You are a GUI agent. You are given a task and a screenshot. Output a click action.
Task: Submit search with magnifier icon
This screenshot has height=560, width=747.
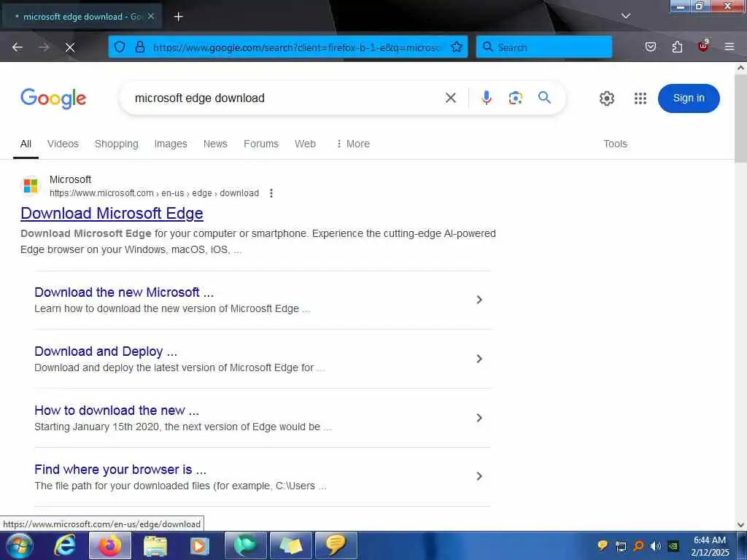click(544, 98)
